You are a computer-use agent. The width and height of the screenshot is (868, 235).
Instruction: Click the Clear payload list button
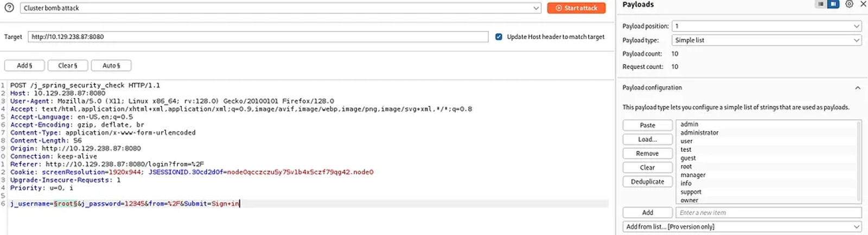(x=648, y=168)
